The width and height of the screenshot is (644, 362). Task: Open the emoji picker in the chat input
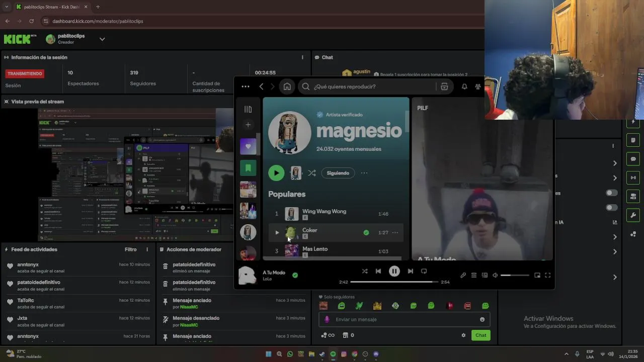pyautogui.click(x=482, y=319)
